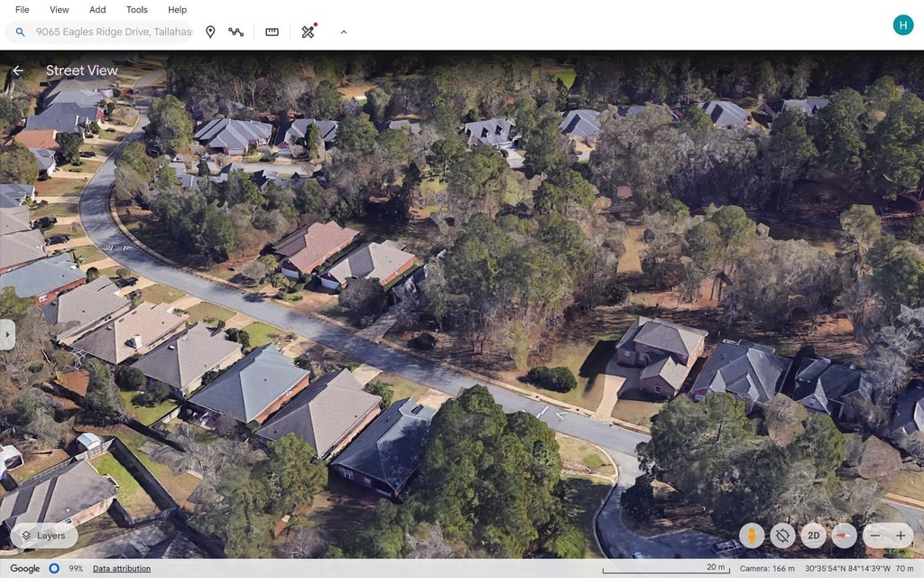Click the compass to reset north
Viewport: 924px width, 578px height.
click(x=844, y=536)
